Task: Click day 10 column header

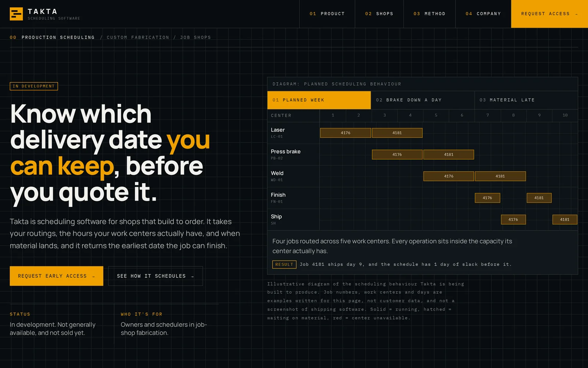Action: click(565, 116)
